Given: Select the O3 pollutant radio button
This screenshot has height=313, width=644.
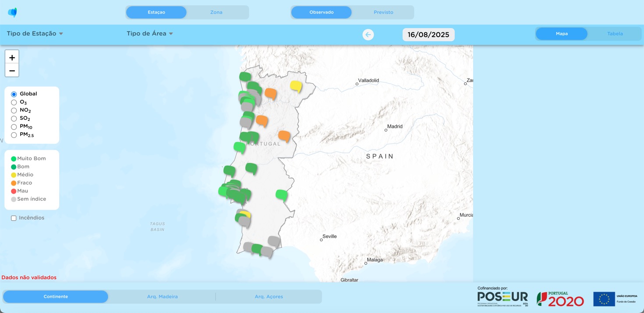Looking at the screenshot, I should [14, 102].
